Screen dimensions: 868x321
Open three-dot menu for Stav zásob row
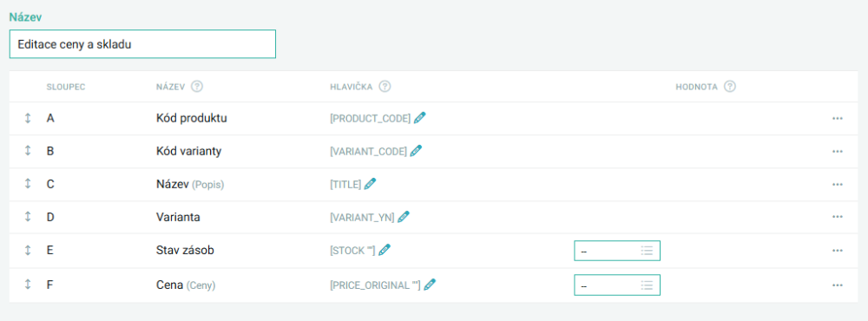tap(837, 251)
